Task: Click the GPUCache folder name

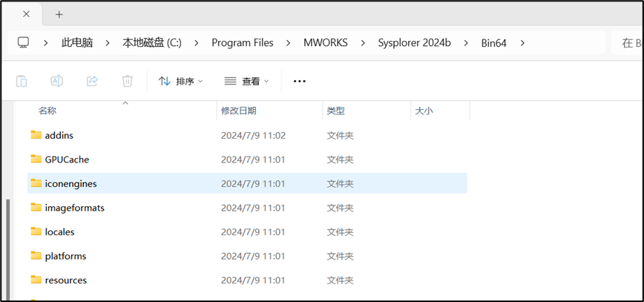Action: coord(67,160)
